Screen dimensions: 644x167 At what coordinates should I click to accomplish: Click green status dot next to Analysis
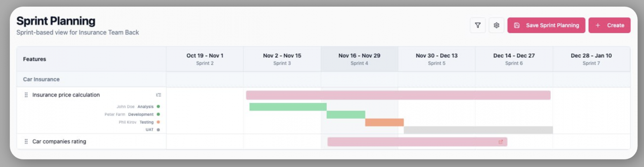(x=158, y=107)
